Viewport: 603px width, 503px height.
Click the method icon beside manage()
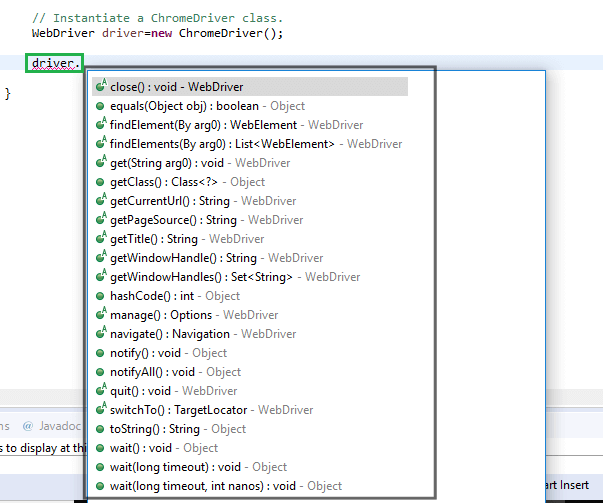(x=101, y=314)
